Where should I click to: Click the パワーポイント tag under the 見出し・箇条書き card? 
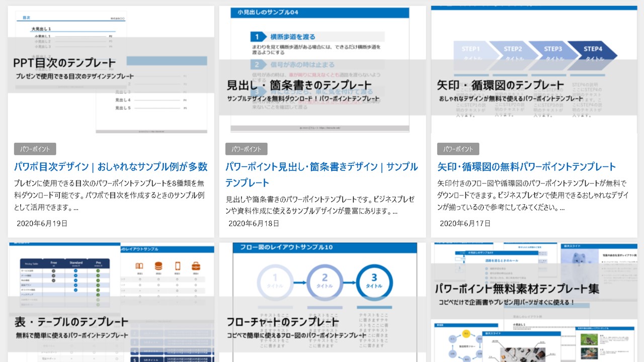(x=247, y=149)
